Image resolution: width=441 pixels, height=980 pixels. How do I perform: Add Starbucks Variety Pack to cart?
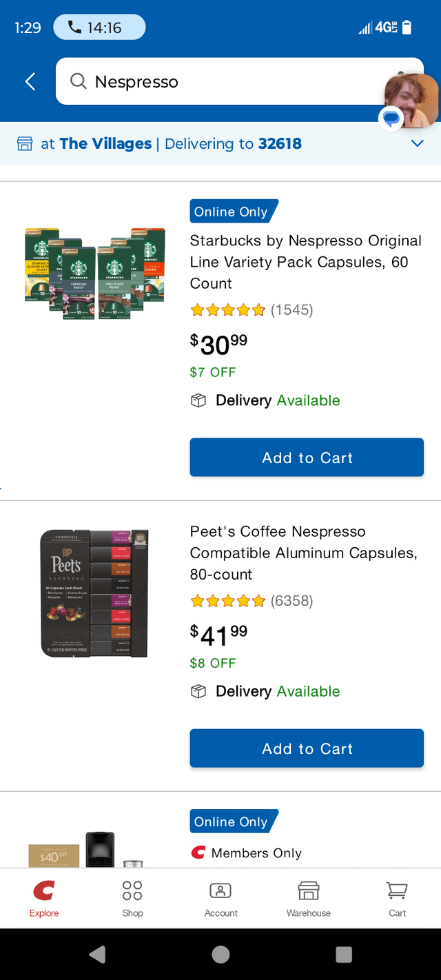pyautogui.click(x=307, y=458)
